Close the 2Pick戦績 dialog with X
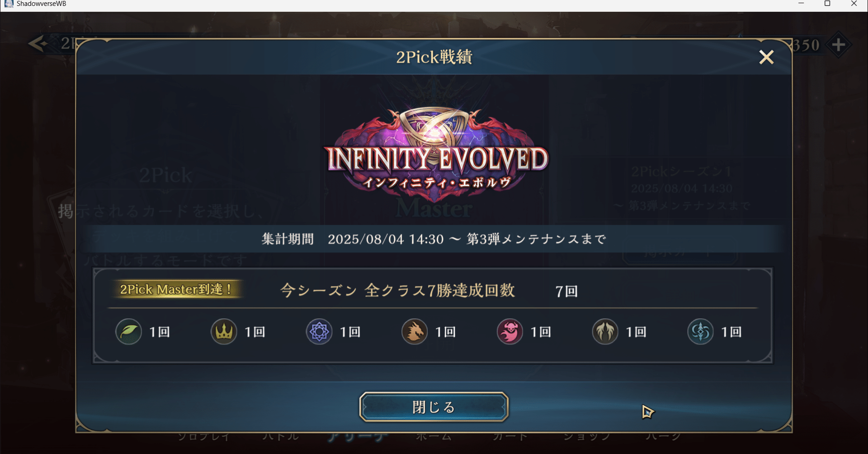The width and height of the screenshot is (868, 454). click(x=766, y=57)
